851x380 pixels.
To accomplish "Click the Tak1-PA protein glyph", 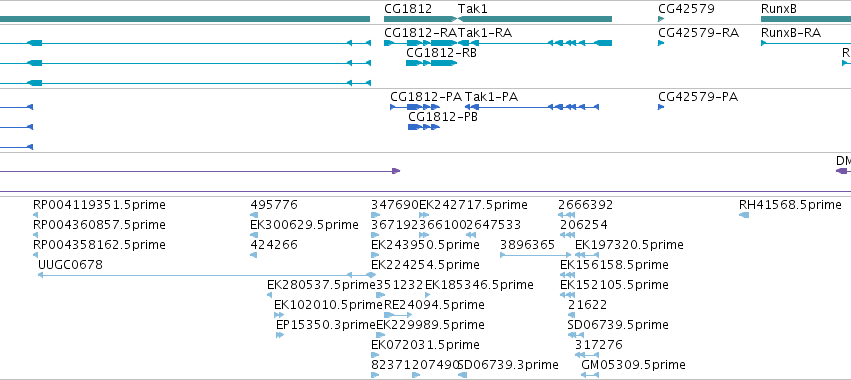I will pyautogui.click(x=532, y=107).
